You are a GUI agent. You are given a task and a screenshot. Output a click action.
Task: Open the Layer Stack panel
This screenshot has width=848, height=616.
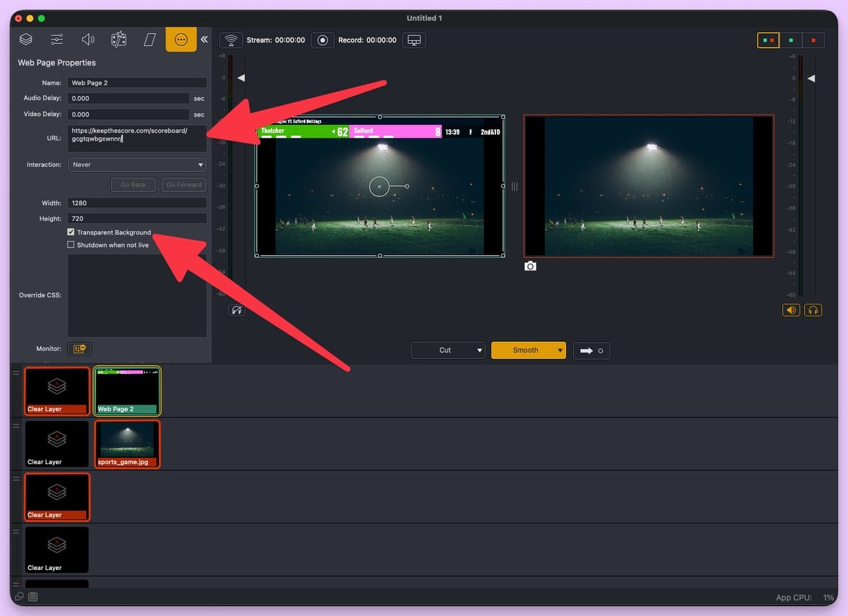coord(25,39)
